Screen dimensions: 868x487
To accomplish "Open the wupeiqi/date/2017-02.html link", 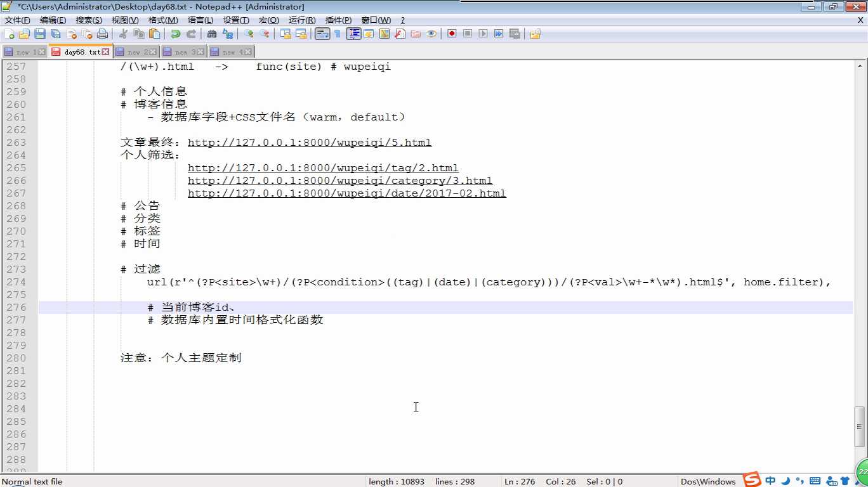I will click(347, 193).
